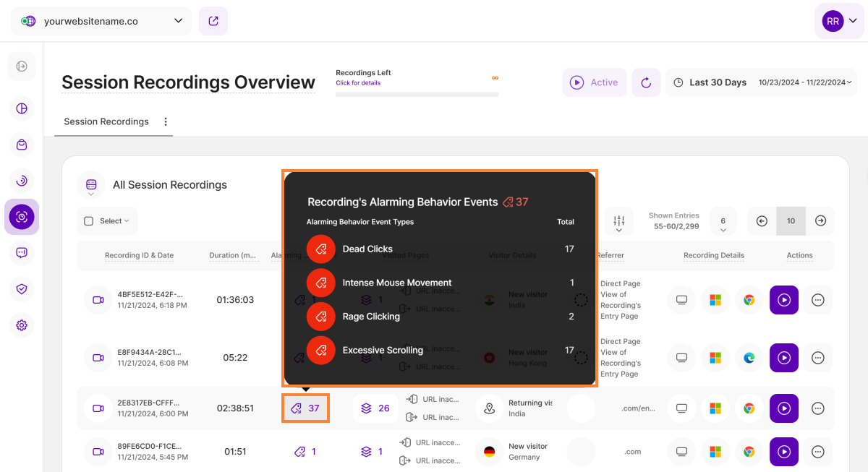The height and width of the screenshot is (472, 868).
Task: Click the 'Click for details' link
Action: [358, 83]
